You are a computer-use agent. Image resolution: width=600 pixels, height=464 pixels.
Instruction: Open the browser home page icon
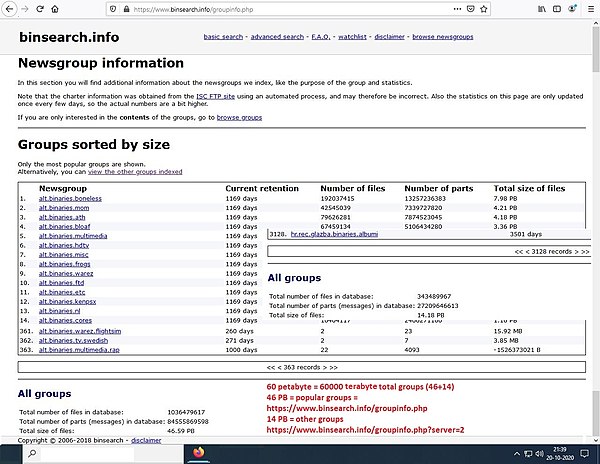tap(55, 9)
